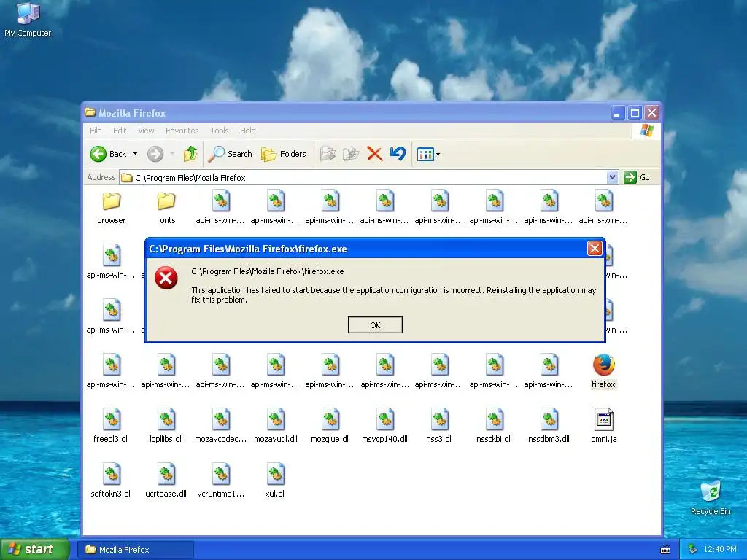Toggle the Folders pane button

[x=283, y=154]
